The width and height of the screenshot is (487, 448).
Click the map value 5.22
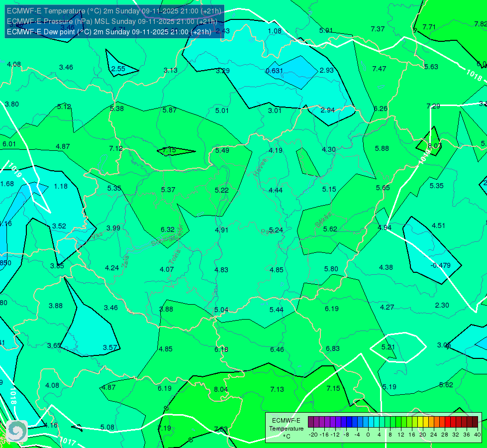222,190
